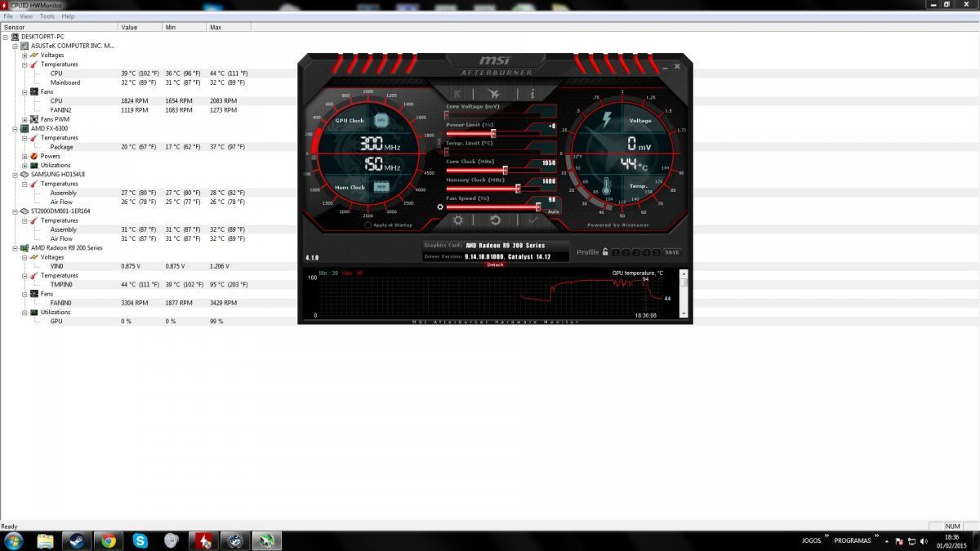
Task: Open Afterburner settings gear icon
Action: [x=458, y=220]
